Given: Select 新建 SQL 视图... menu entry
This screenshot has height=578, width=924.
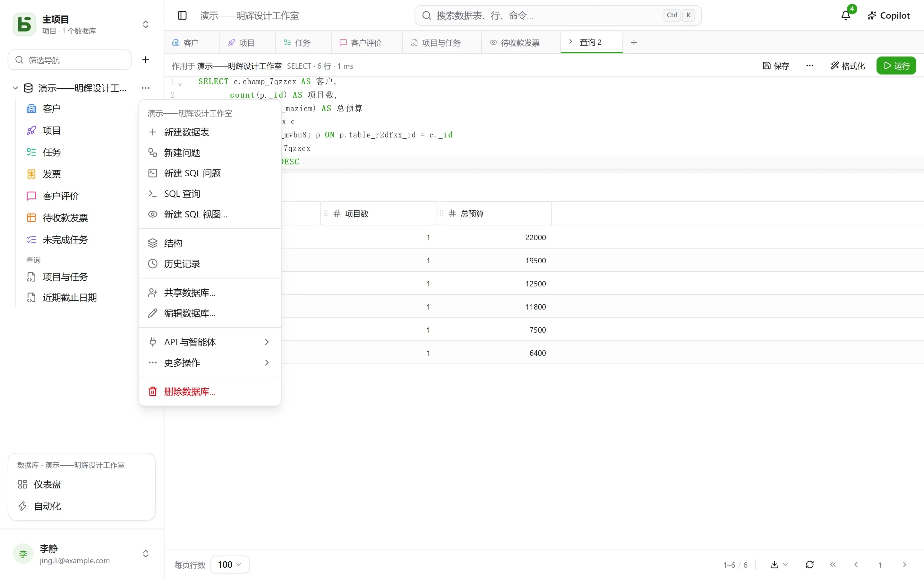Looking at the screenshot, I should (210, 215).
